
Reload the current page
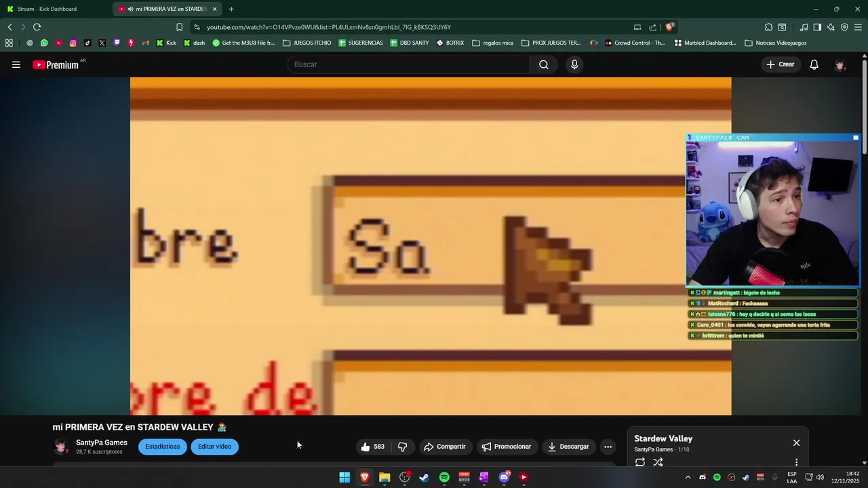pyautogui.click(x=37, y=27)
